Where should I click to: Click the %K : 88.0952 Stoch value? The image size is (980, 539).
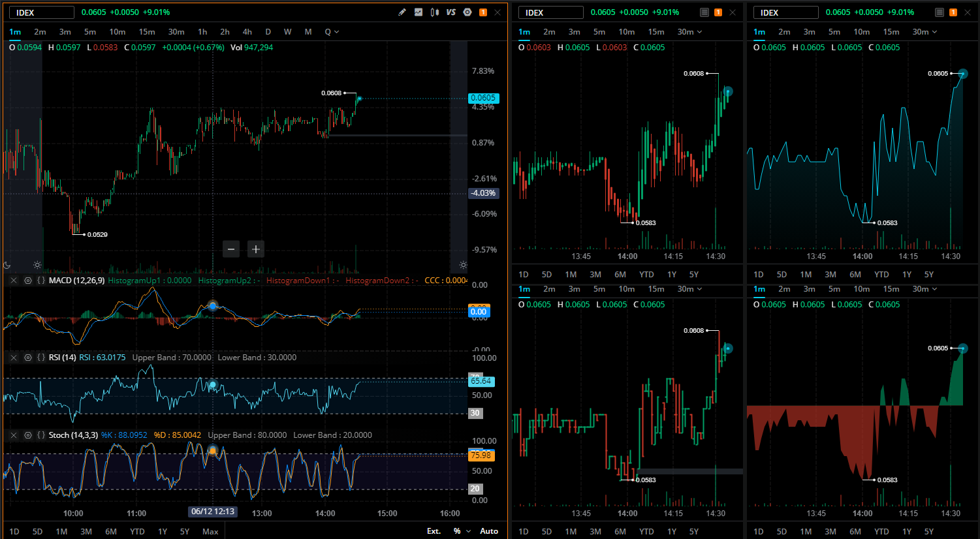[x=124, y=435]
